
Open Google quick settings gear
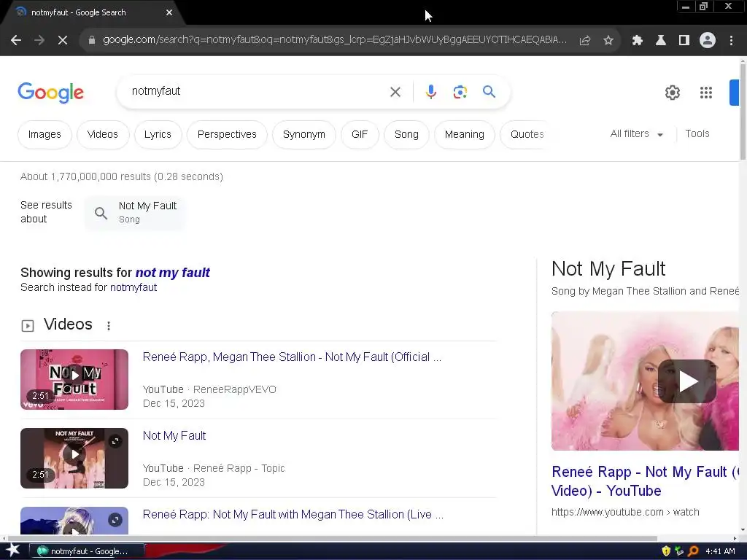coord(672,93)
